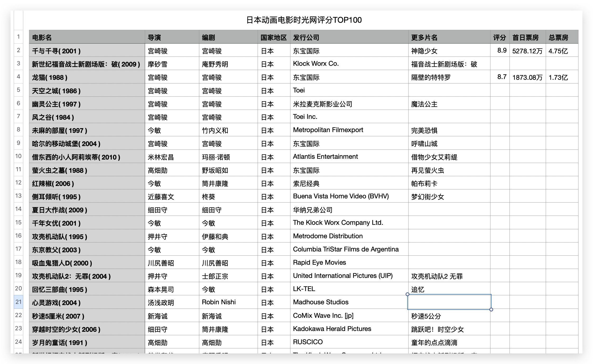The image size is (593, 364).
Task: Click the 电影名 column header
Action: (x=87, y=37)
